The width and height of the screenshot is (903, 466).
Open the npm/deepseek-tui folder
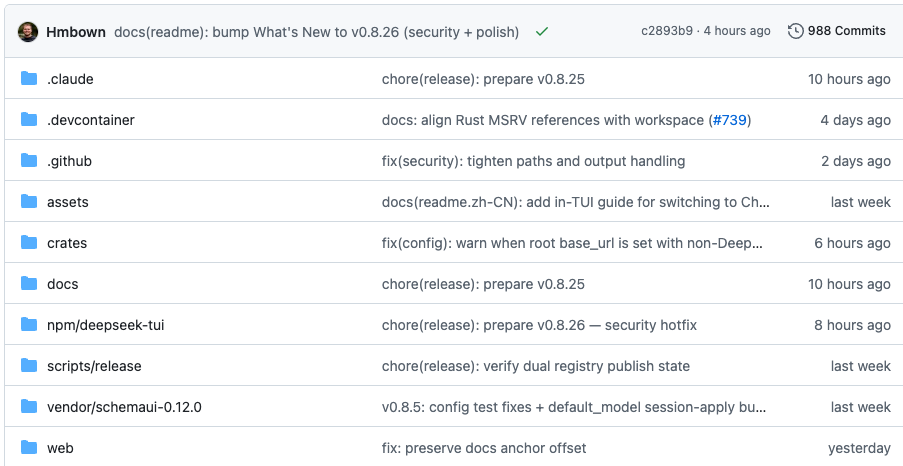[x=105, y=325]
